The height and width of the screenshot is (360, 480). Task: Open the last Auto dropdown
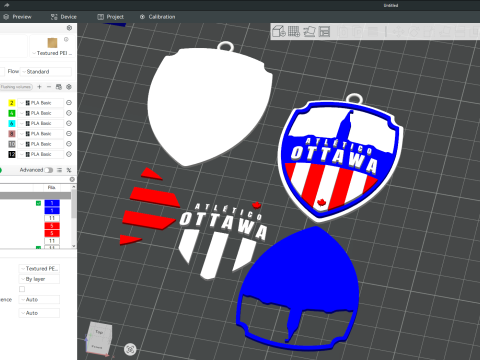(x=39, y=313)
